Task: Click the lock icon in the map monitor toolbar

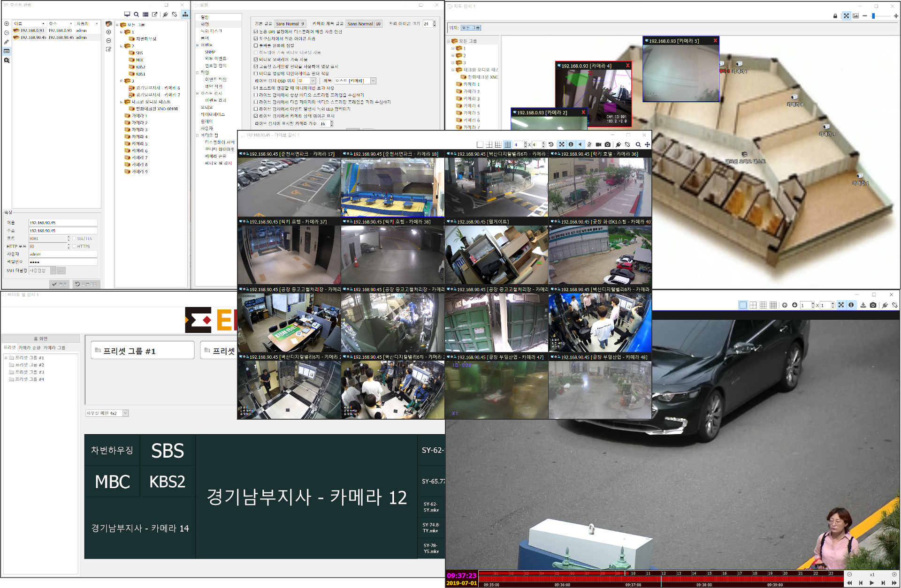Action: tap(835, 16)
